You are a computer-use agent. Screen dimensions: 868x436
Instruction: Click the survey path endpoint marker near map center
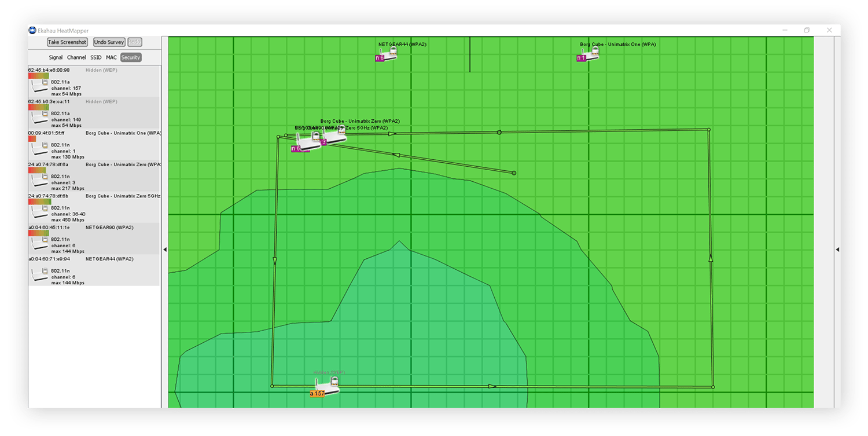(514, 173)
